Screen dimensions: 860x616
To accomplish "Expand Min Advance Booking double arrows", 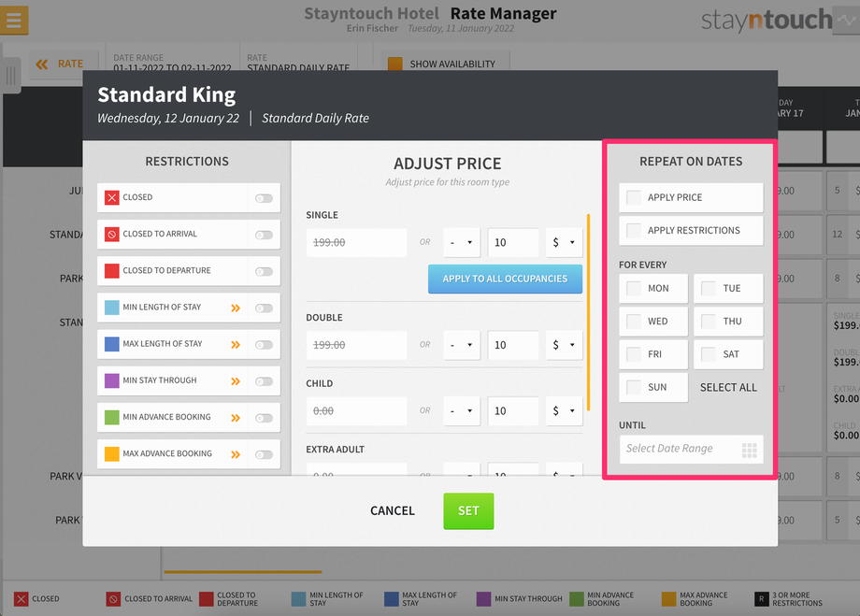I will (x=236, y=418).
